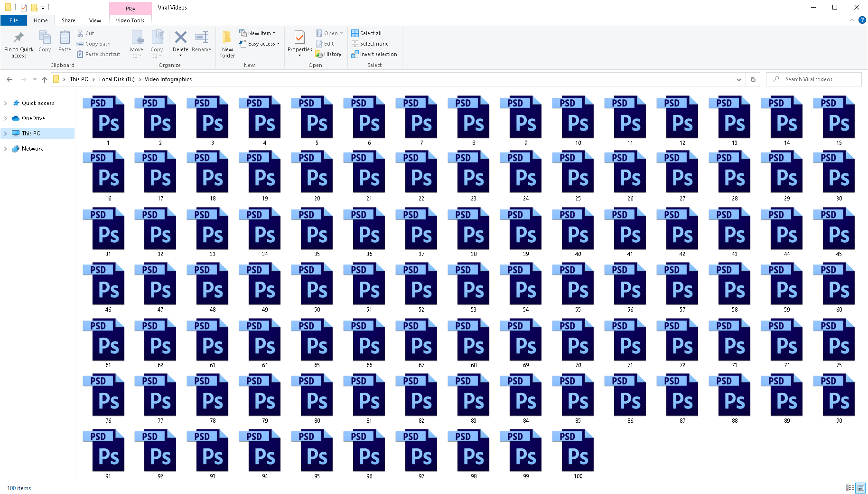Click the Properties icon in title bar
868x494 pixels.
click(24, 7)
